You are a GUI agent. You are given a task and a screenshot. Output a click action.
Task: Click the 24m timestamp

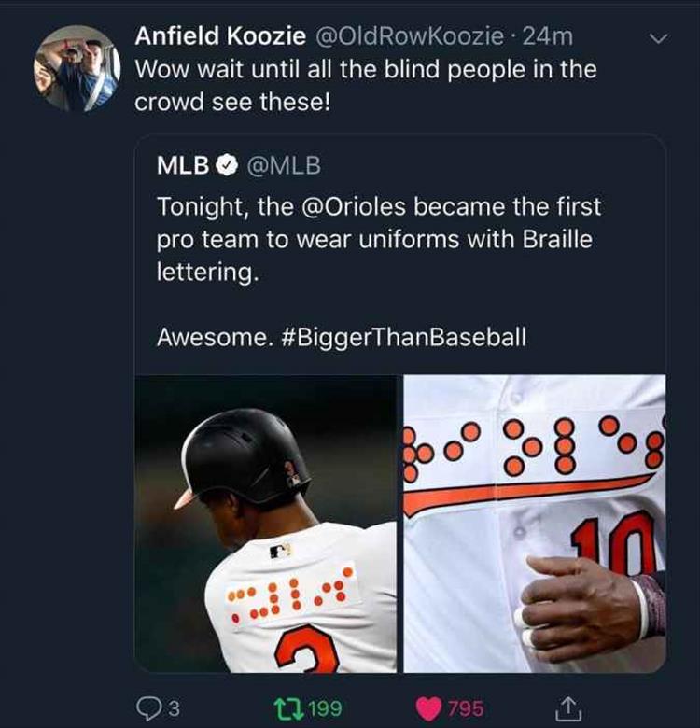pos(549,36)
